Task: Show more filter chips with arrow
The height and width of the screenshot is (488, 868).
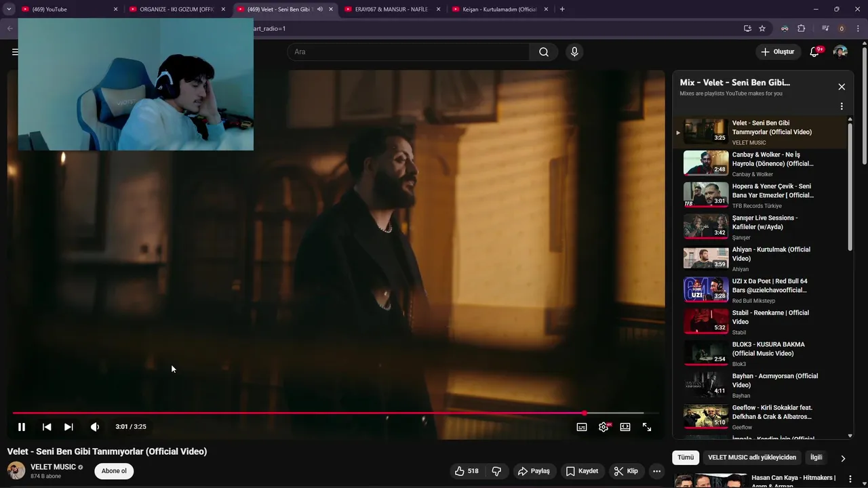Action: (x=843, y=458)
